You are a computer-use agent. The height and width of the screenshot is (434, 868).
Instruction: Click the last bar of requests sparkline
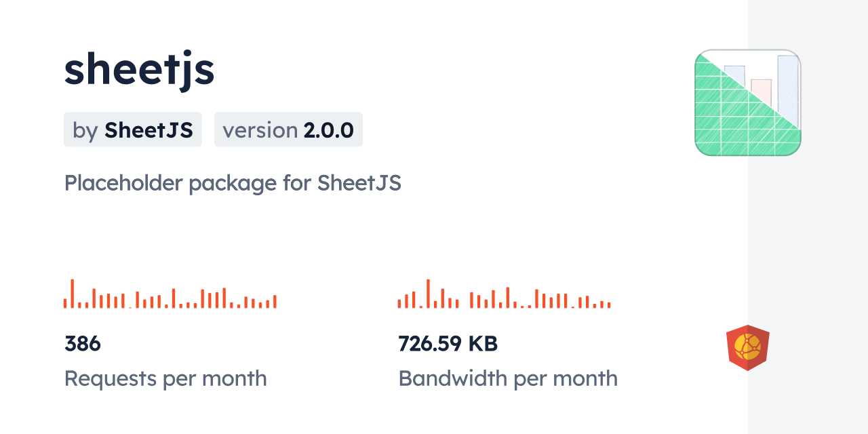[x=275, y=301]
